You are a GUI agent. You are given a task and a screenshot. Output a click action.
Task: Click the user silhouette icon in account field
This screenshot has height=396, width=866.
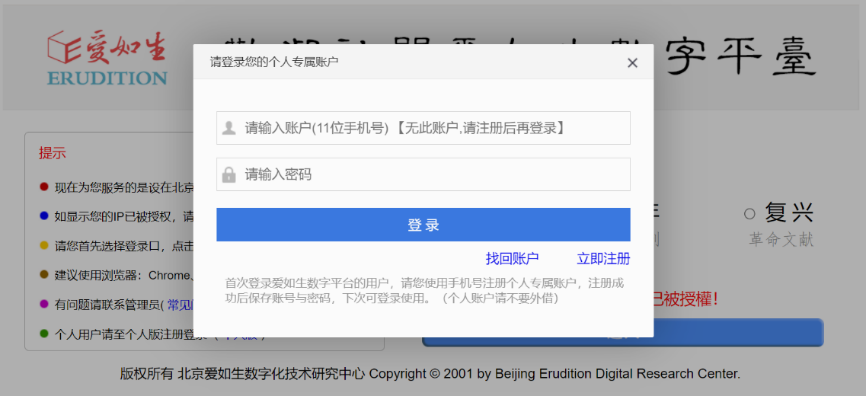(x=229, y=128)
